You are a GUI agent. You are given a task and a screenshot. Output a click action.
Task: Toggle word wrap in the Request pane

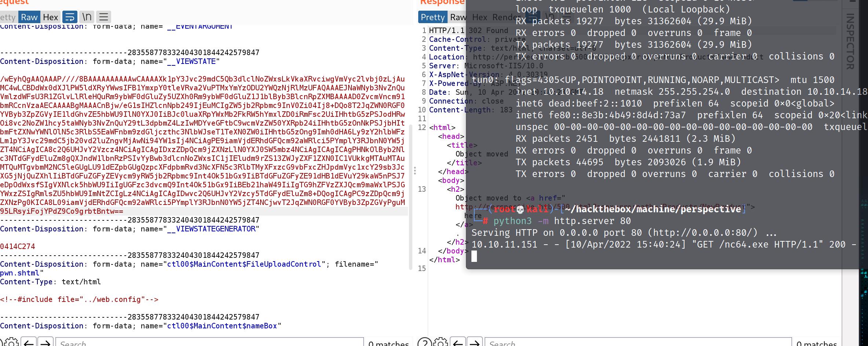coord(70,17)
